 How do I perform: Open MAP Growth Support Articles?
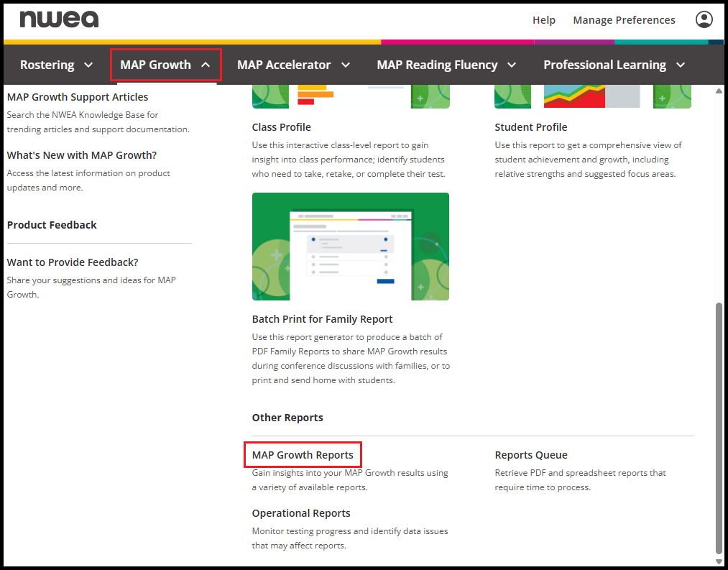78,97
